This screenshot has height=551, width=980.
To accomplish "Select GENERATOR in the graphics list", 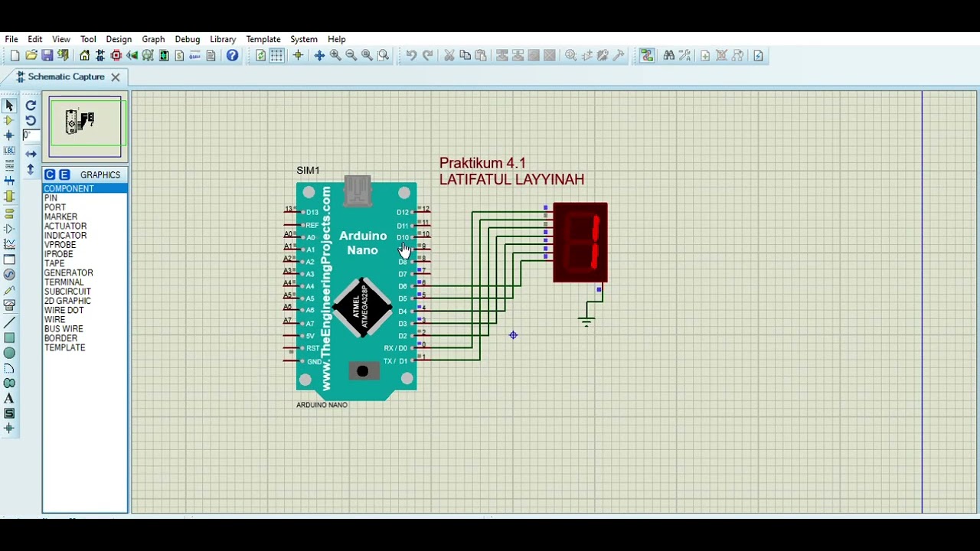I will click(69, 273).
